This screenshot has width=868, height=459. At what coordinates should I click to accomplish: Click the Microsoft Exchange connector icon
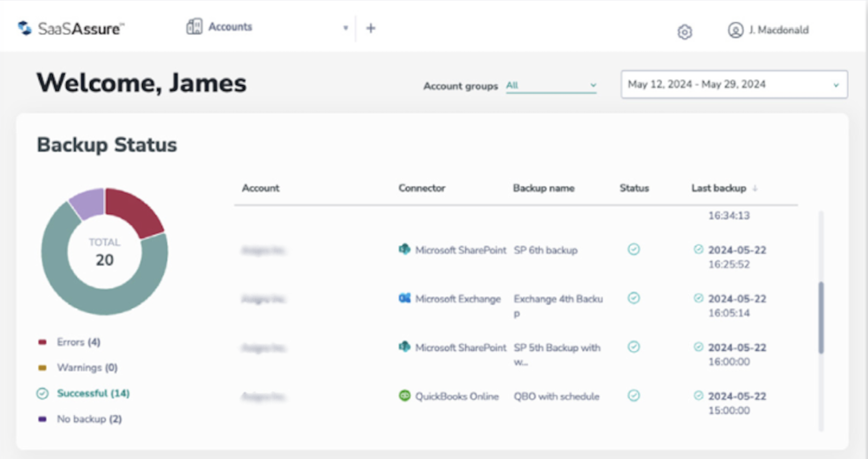pyautogui.click(x=404, y=298)
